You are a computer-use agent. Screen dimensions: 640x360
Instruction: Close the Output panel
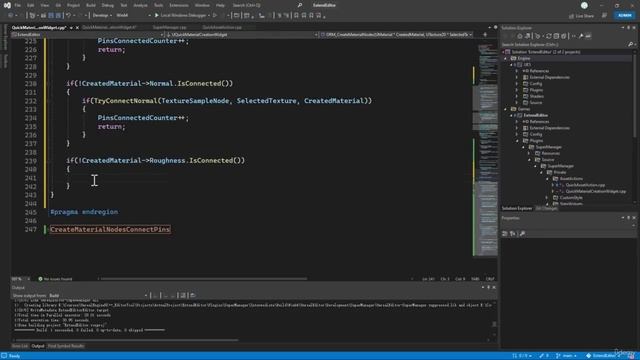coord(494,288)
